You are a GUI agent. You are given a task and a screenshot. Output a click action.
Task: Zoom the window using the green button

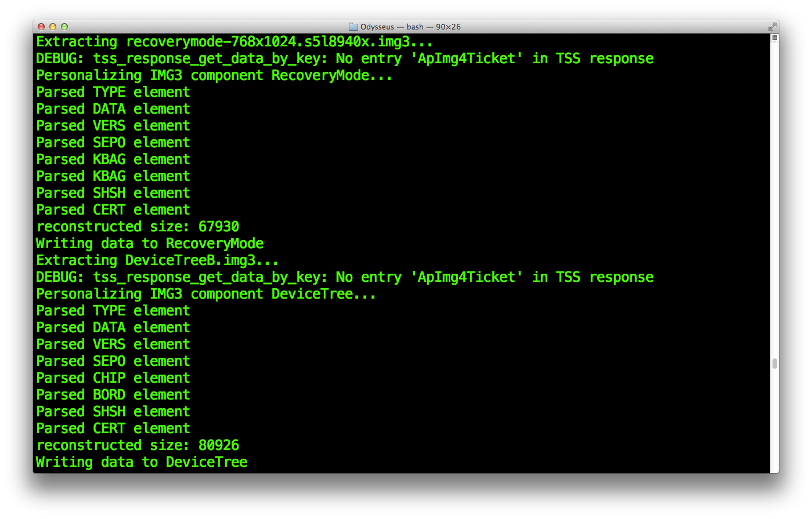click(x=64, y=27)
